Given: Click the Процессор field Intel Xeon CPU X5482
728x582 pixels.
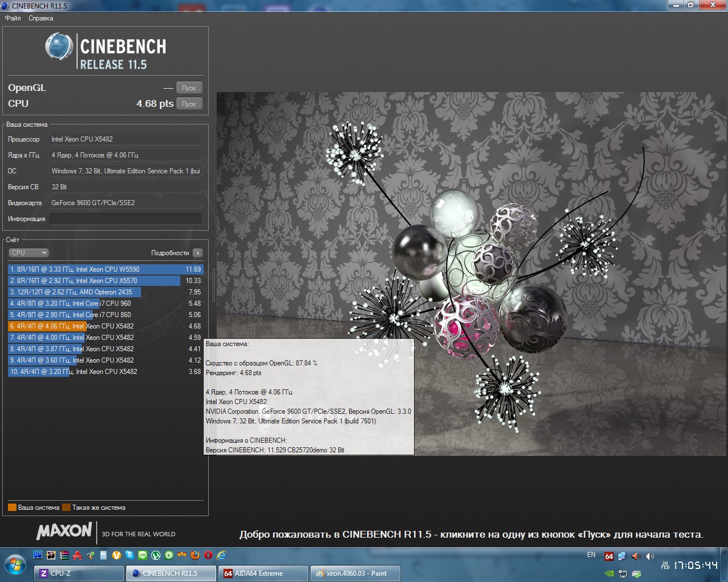Looking at the screenshot, I should pyautogui.click(x=125, y=139).
